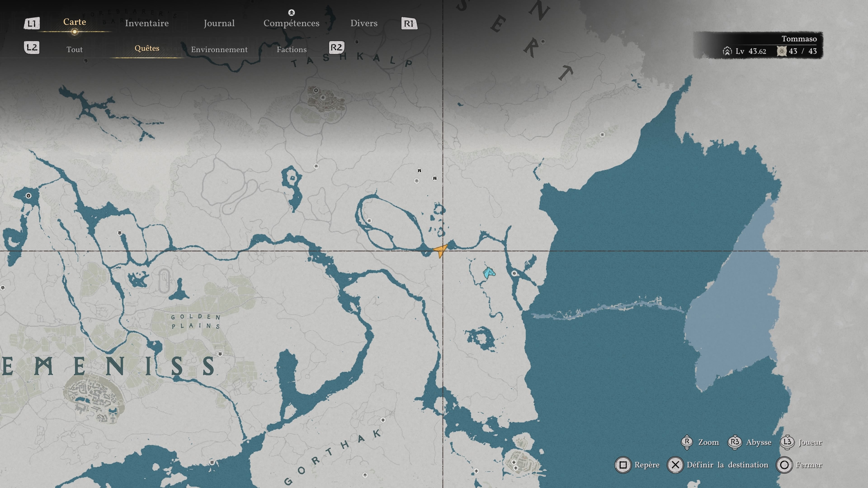The image size is (868, 488).
Task: Open the Carte tab
Action: [74, 22]
